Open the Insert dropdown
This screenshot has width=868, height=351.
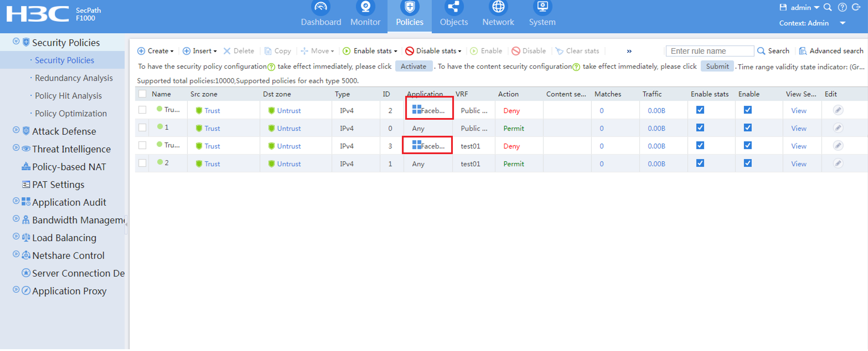(200, 51)
